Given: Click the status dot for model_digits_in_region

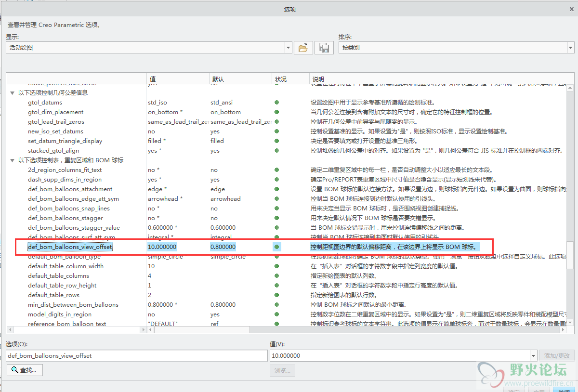Looking at the screenshot, I should click(276, 314).
